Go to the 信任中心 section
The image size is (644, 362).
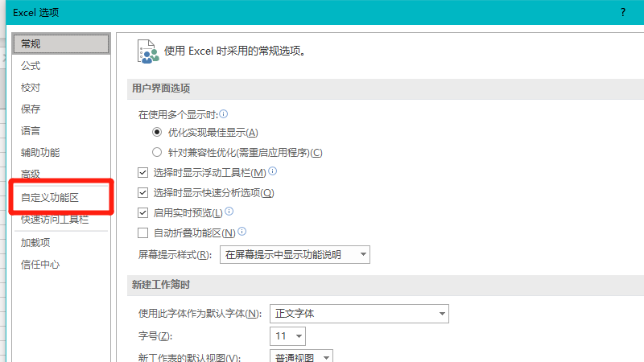(40, 264)
